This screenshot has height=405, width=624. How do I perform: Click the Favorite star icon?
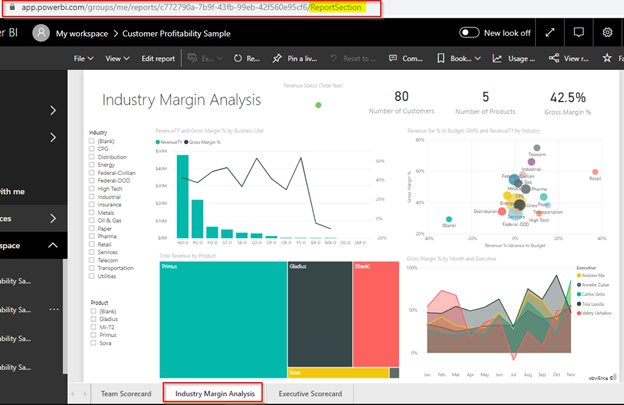(x=607, y=58)
